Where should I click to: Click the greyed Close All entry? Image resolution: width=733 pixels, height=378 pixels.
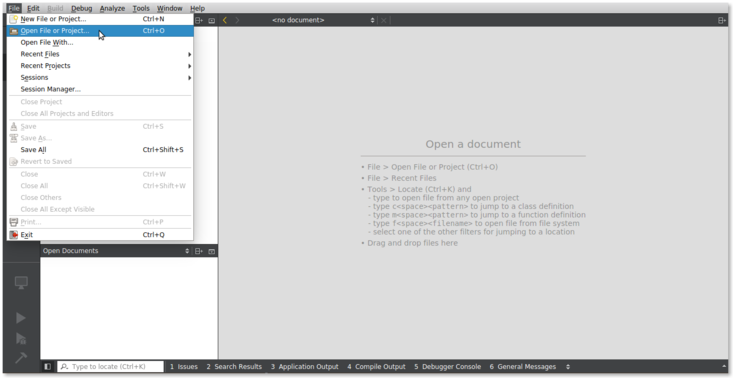pos(100,186)
